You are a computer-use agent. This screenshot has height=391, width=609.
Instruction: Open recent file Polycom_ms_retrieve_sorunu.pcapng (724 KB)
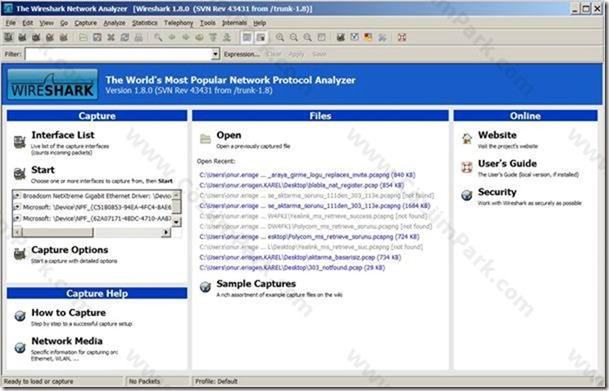[x=309, y=236]
